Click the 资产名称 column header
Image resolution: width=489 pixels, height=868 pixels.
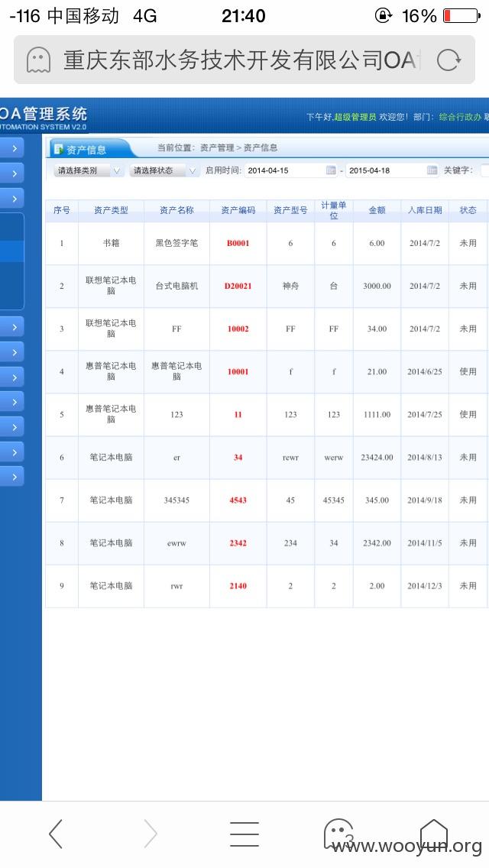[176, 210]
